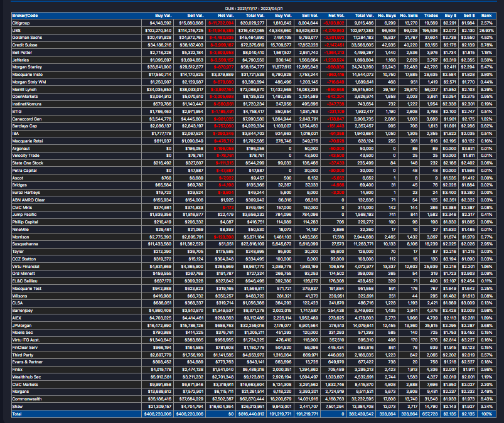Select the JPMorgan broker name
504x423 pixels.
(22, 326)
